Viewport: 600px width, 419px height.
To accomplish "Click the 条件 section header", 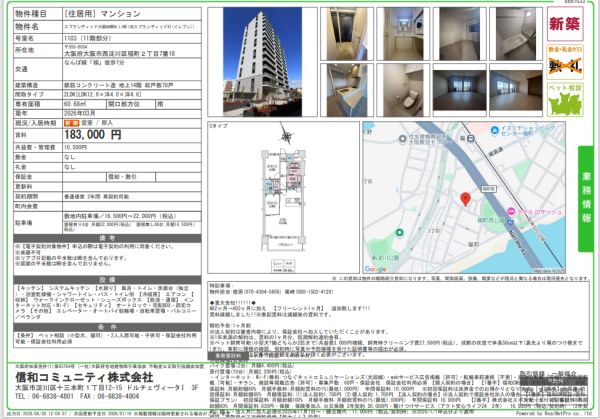I will [x=107, y=327].
